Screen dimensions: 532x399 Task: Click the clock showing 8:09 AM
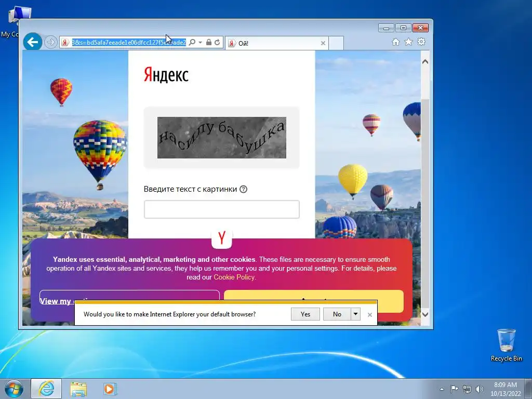506,389
